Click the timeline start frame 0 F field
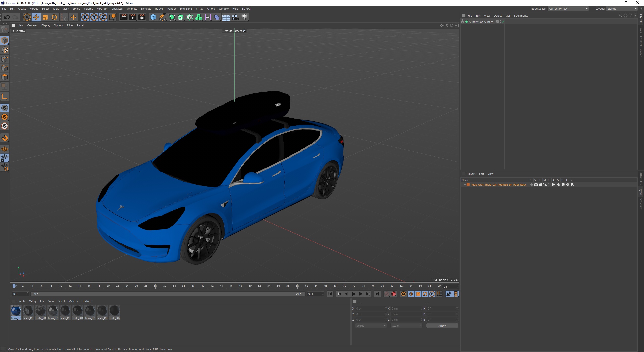The image size is (644, 352). [21, 294]
